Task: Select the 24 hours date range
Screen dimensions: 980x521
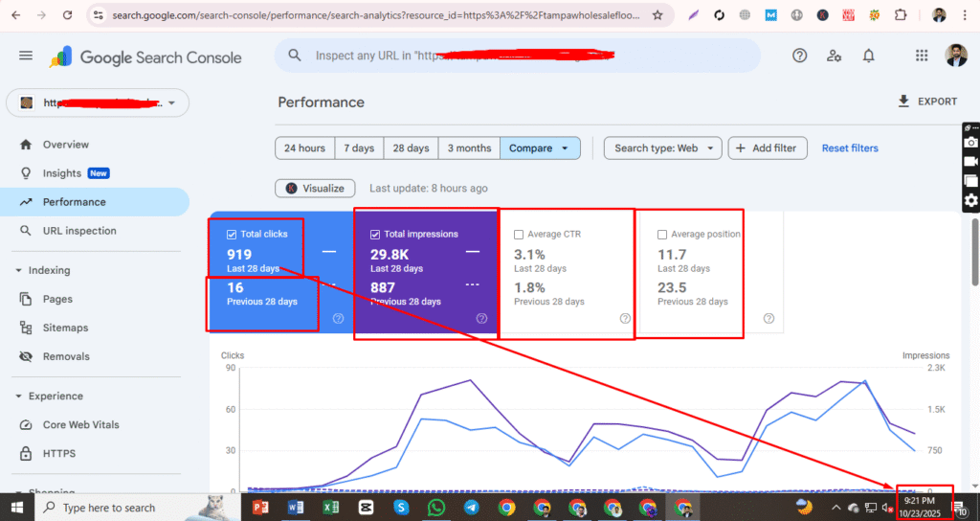Action: coord(304,148)
